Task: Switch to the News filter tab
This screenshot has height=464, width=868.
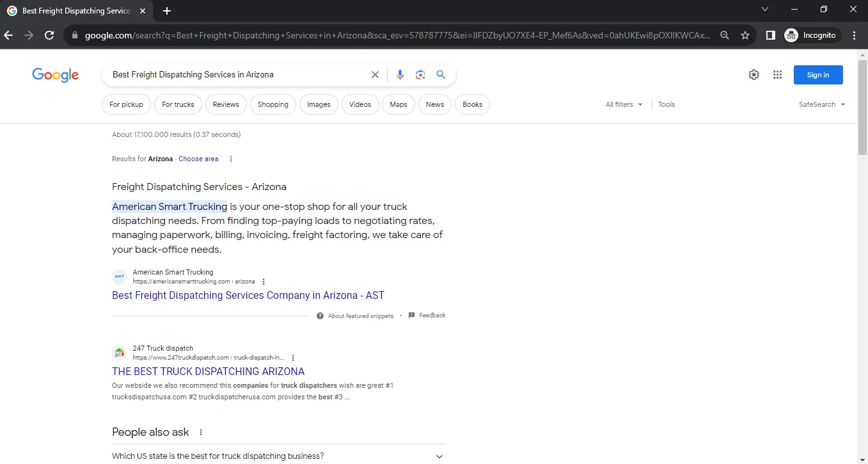Action: pyautogui.click(x=435, y=104)
